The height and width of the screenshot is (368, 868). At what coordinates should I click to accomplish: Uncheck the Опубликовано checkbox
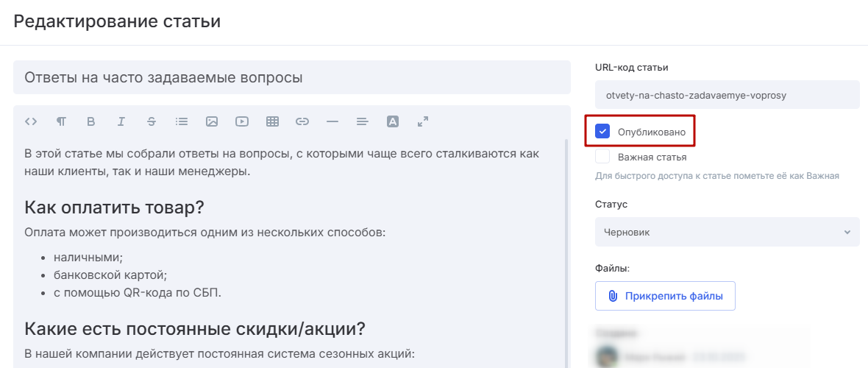tap(602, 132)
